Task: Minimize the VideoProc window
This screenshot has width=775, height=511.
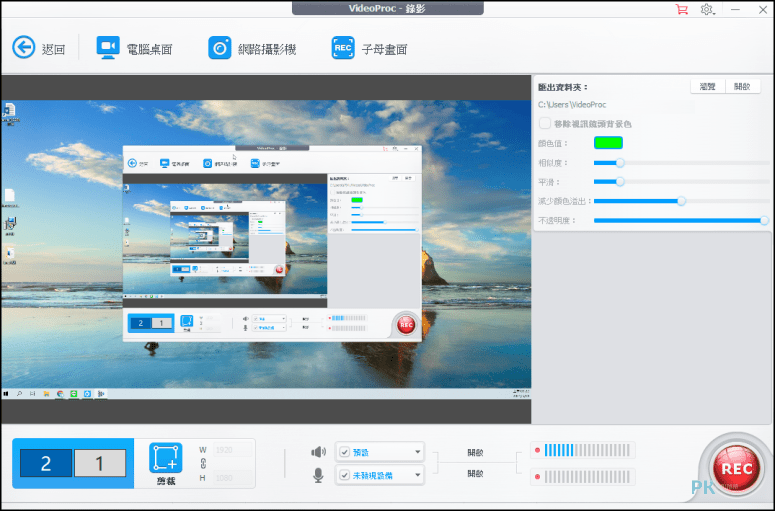Action: pyautogui.click(x=735, y=9)
